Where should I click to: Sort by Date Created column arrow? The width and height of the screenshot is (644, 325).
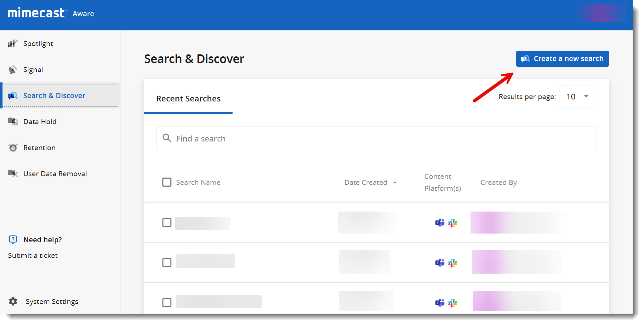click(x=395, y=183)
